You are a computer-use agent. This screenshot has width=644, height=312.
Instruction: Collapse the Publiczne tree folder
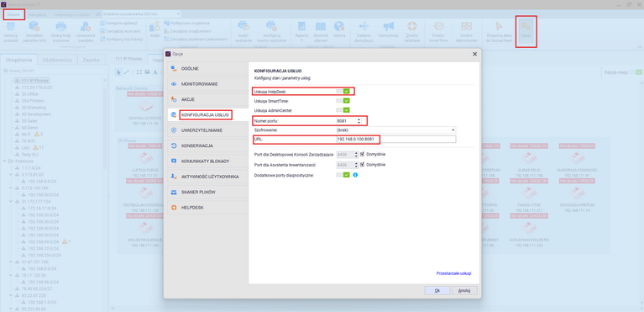pos(4,161)
